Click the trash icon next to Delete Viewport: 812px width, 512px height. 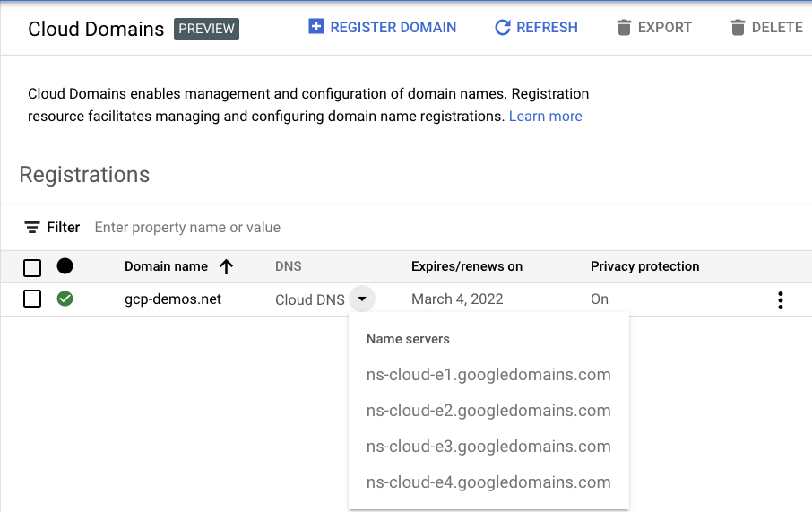[738, 28]
